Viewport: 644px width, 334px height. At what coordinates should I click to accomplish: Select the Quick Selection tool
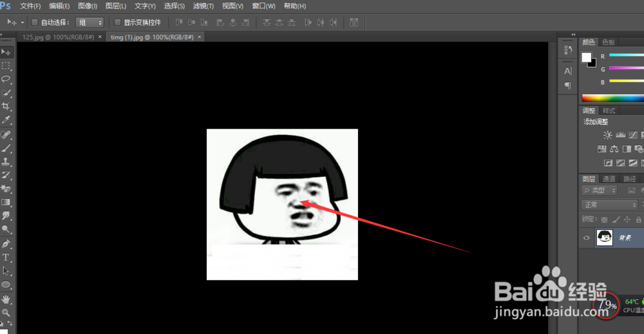[x=6, y=93]
